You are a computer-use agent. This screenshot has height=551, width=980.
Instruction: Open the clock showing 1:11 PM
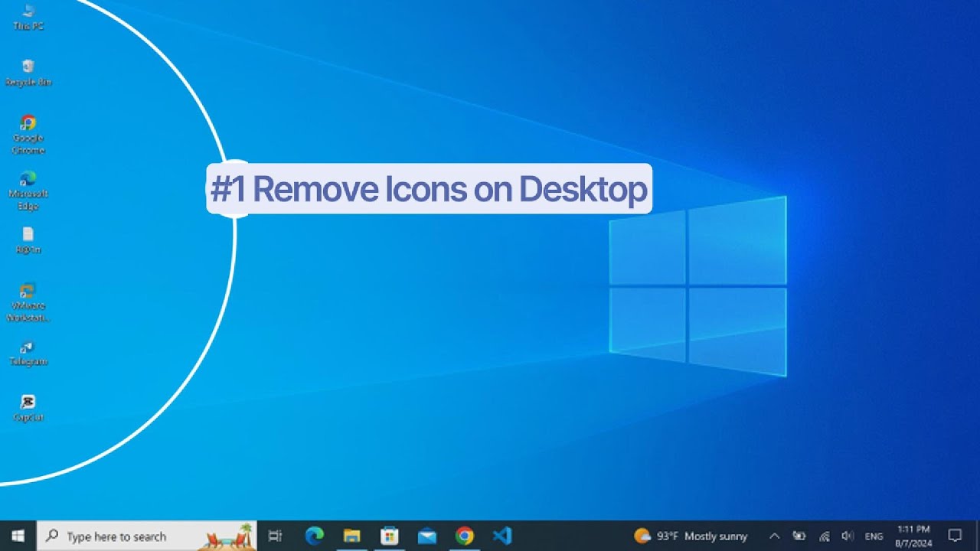(913, 536)
